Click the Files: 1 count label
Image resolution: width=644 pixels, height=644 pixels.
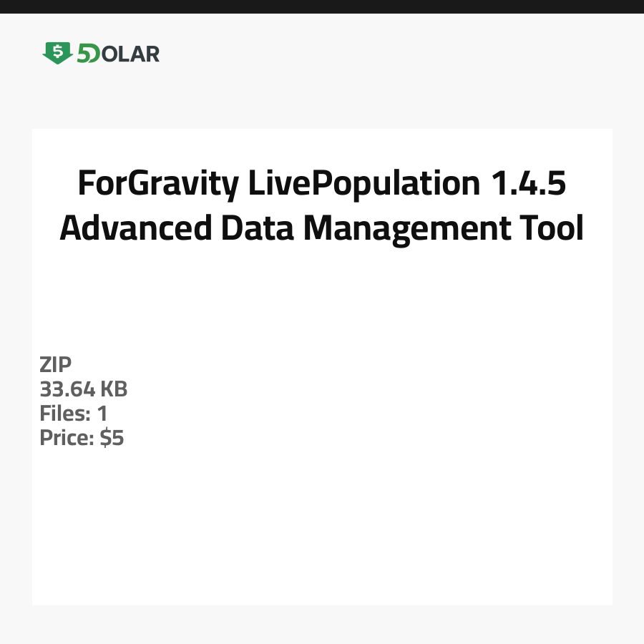[74, 414]
